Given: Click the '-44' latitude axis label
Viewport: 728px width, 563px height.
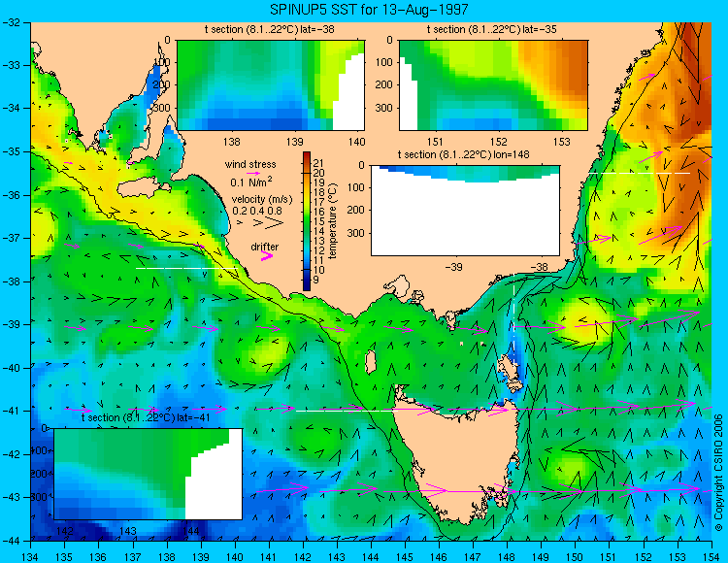Looking at the screenshot, I should click(10, 541).
